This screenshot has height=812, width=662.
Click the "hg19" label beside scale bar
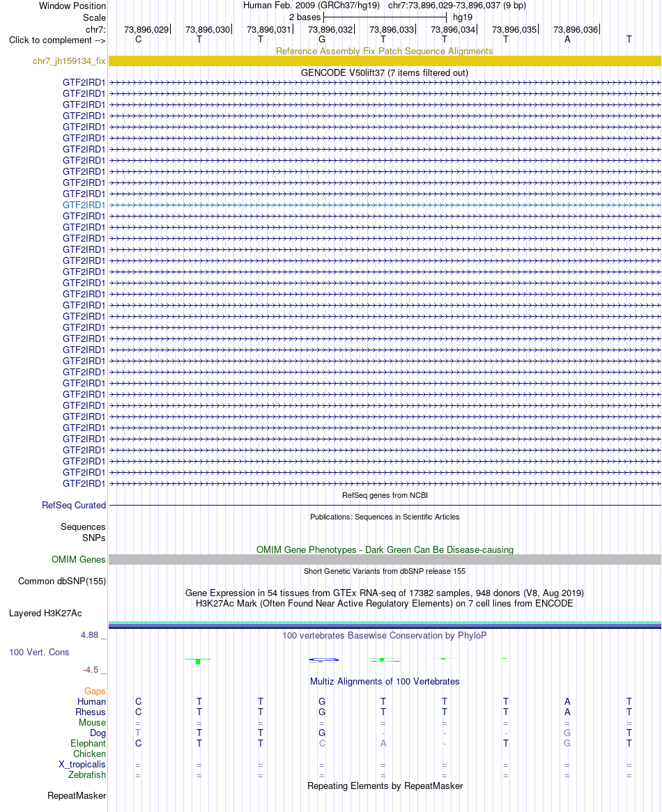click(463, 17)
